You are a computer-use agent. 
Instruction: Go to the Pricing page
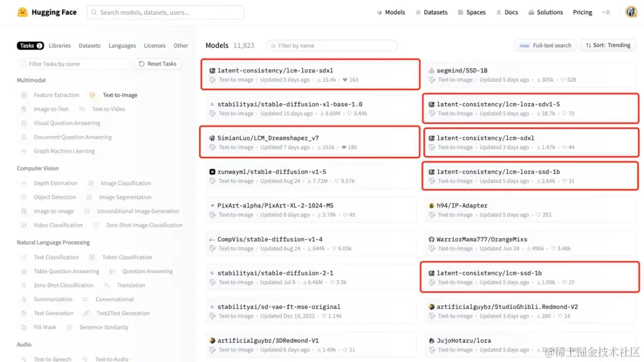pos(583,13)
